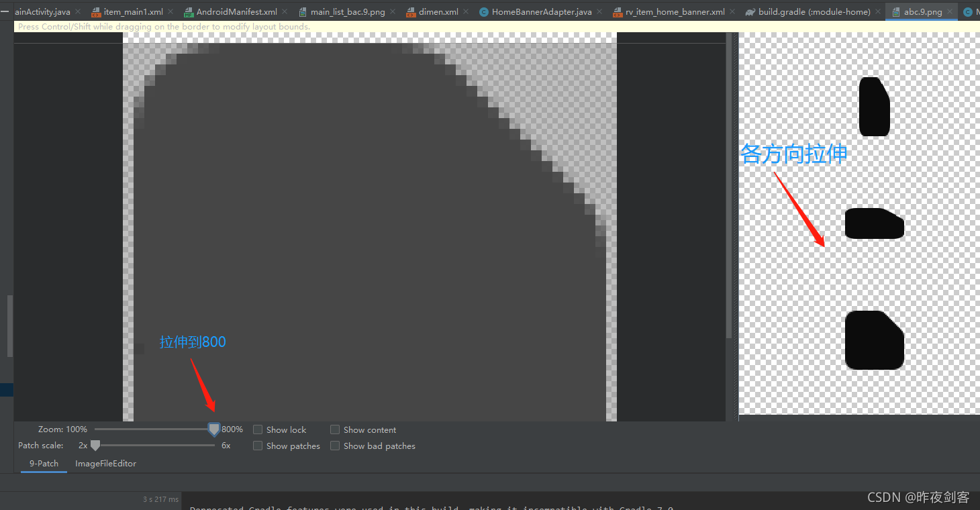Click the image file icon on abc.9.png tab

(897, 11)
